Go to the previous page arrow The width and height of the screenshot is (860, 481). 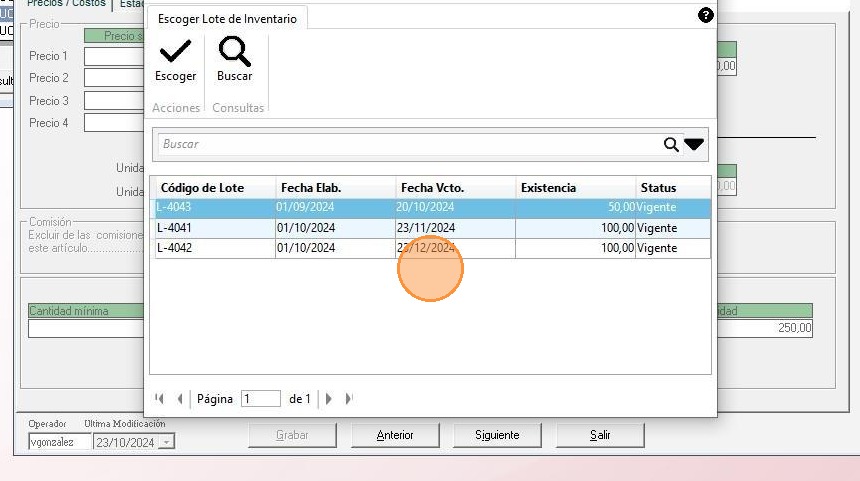180,399
